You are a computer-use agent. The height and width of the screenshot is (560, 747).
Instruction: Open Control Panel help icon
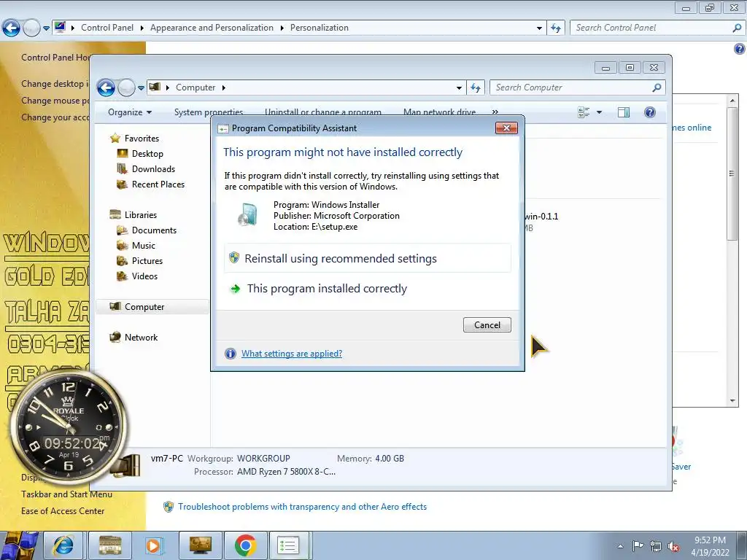(x=739, y=49)
